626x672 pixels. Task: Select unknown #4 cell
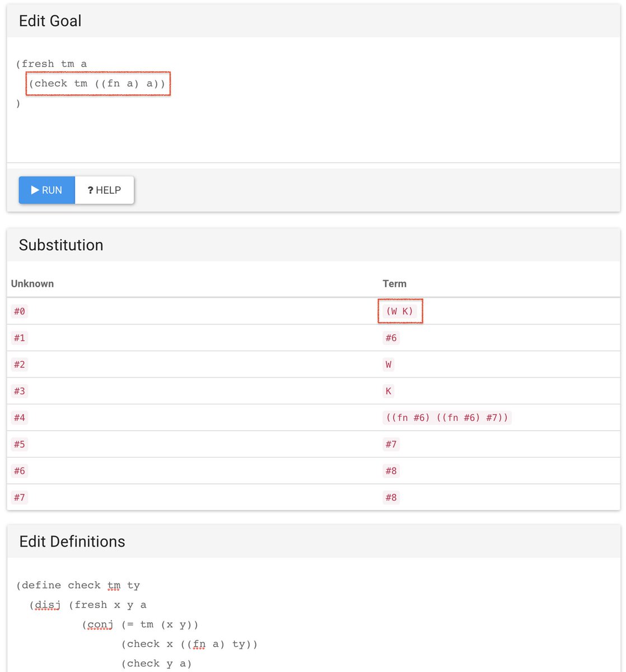pos(20,418)
